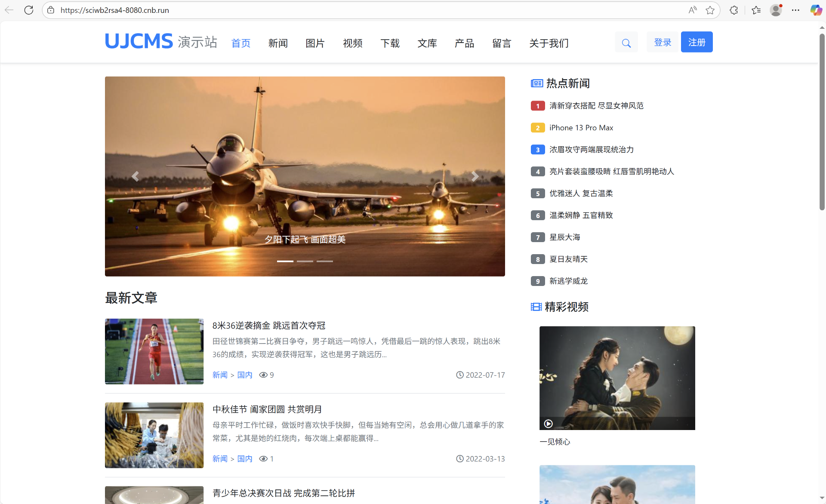Click 新闻 category link under 8米36 article

coord(220,375)
